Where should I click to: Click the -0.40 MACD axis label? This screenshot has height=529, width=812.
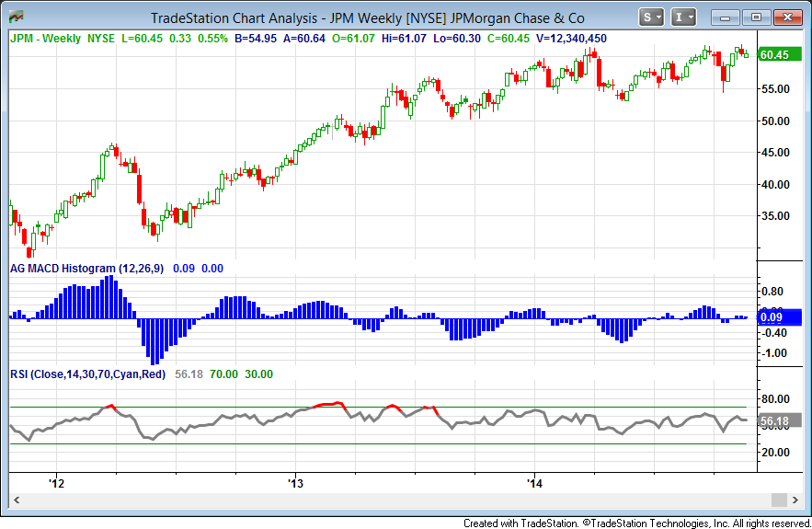[772, 333]
